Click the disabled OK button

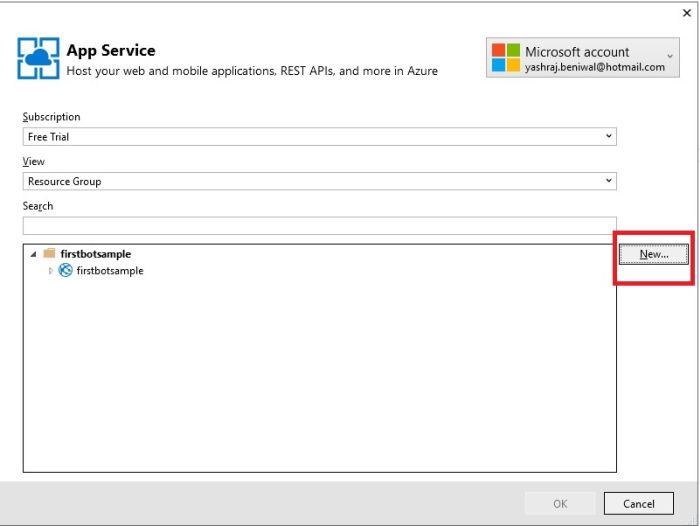[x=560, y=504]
